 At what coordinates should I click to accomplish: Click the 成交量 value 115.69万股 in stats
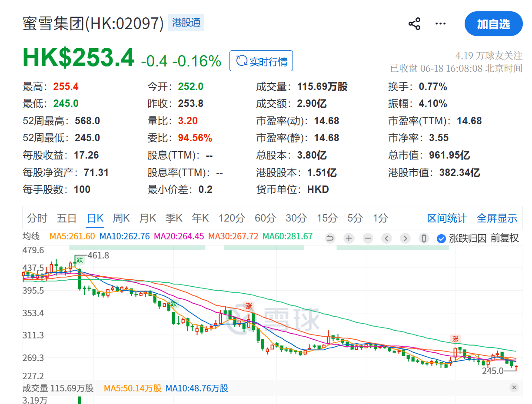pos(323,86)
